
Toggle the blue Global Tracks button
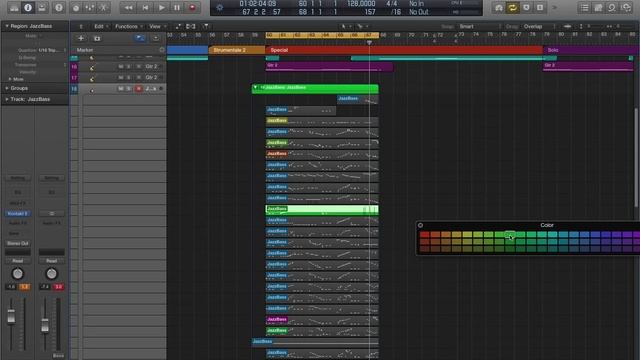pyautogui.click(x=140, y=38)
